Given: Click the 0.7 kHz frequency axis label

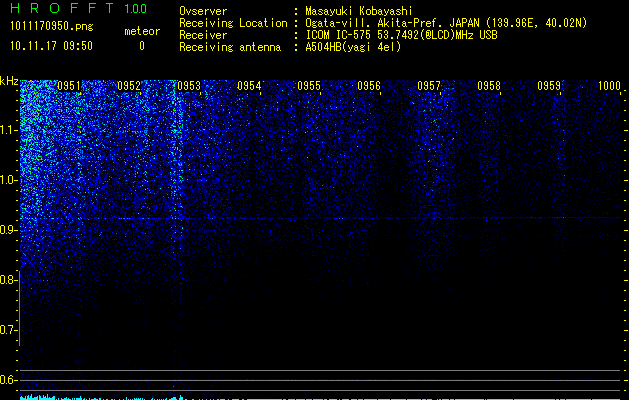Looking at the screenshot, I should click(x=8, y=330).
